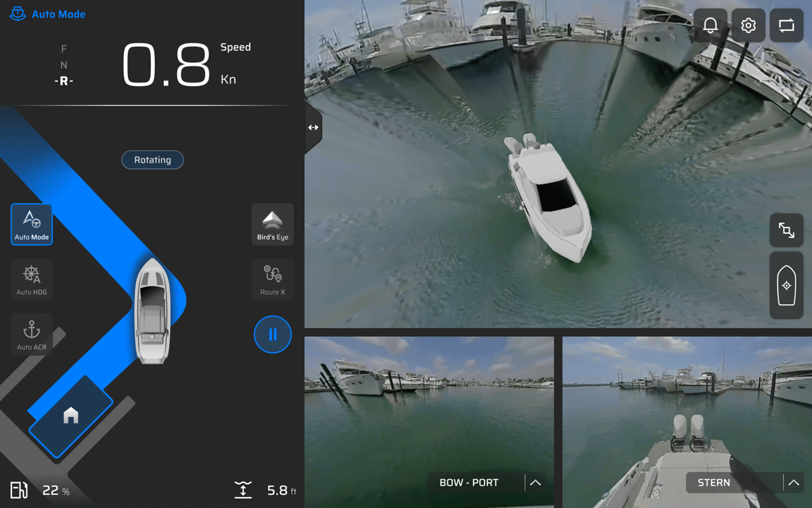The image size is (812, 508).
Task: Open settings gear icon
Action: coord(748,26)
